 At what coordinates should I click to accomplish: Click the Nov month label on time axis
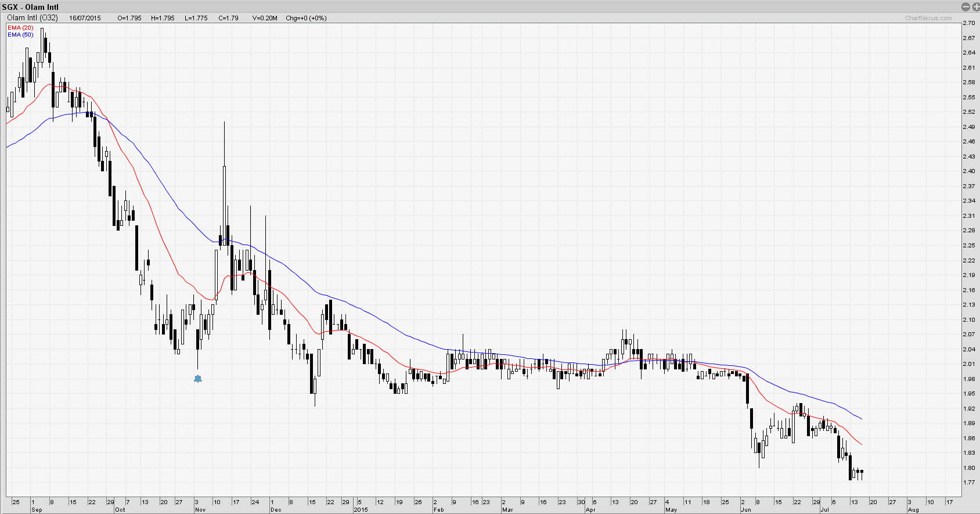pyautogui.click(x=200, y=510)
